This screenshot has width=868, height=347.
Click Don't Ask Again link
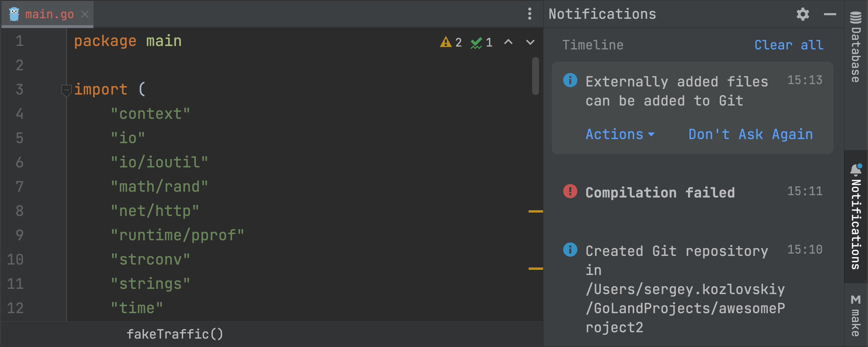pos(751,134)
